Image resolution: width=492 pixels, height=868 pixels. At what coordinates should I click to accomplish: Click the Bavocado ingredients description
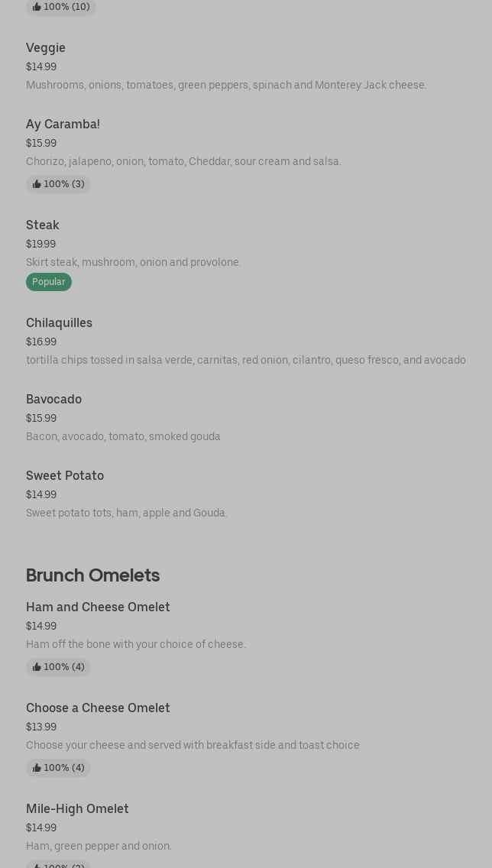click(x=123, y=436)
